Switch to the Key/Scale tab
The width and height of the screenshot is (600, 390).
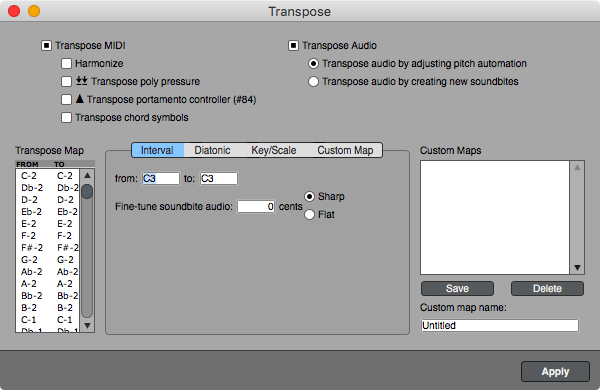(274, 150)
